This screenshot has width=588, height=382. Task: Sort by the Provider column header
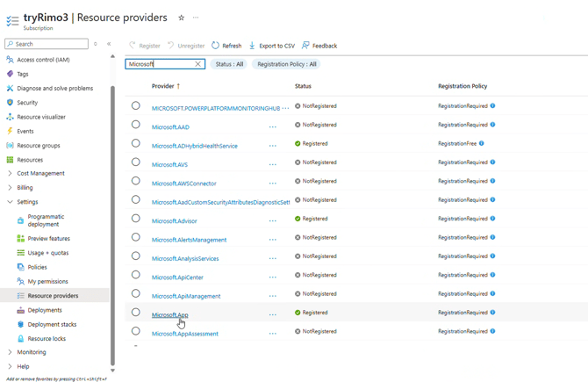166,86
